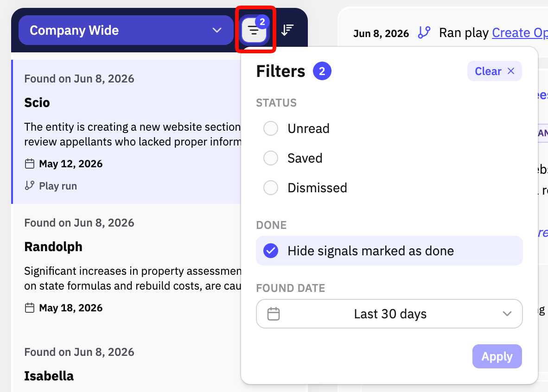Click calendar icon in Found Date field
The height and width of the screenshot is (392, 548).
pos(273,314)
